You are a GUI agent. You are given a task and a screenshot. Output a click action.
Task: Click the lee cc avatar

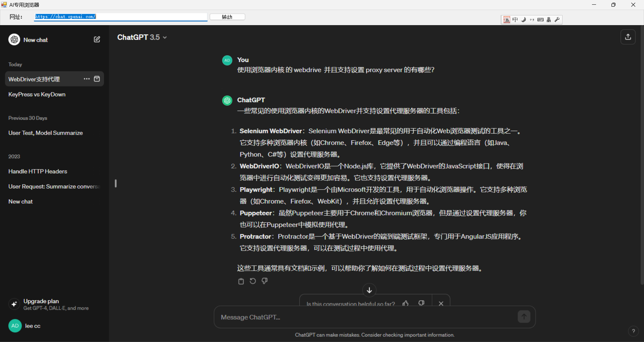tap(15, 326)
